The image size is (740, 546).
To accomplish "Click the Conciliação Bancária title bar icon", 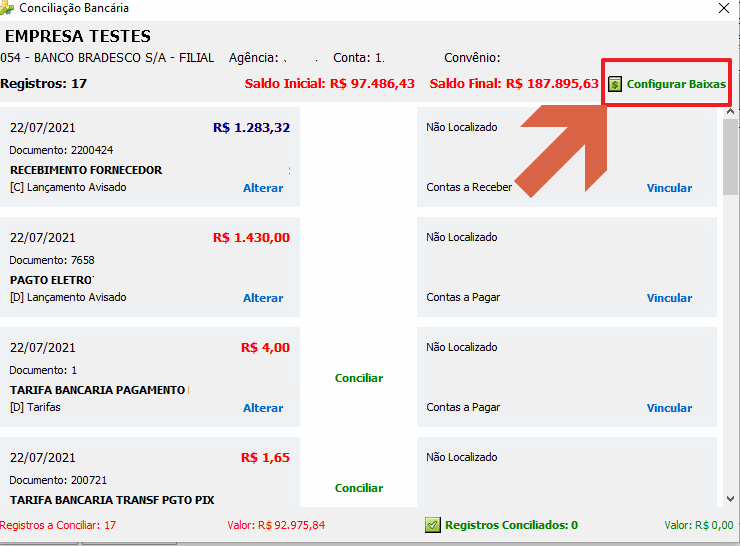I will 7,8.
